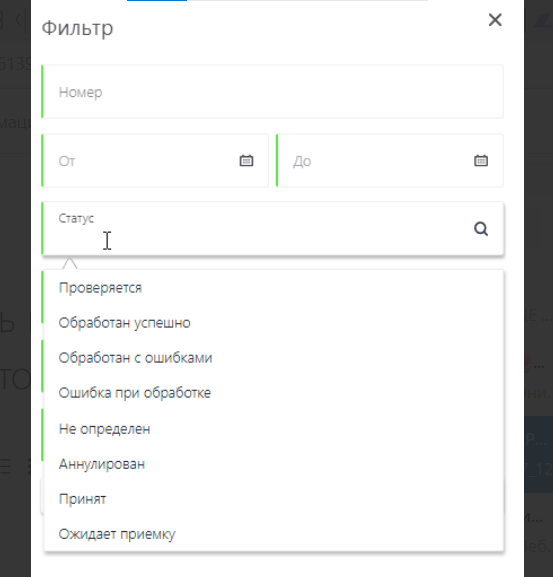Click the dark blue highlighted row behind dialog
553x577 pixels.
(539, 454)
